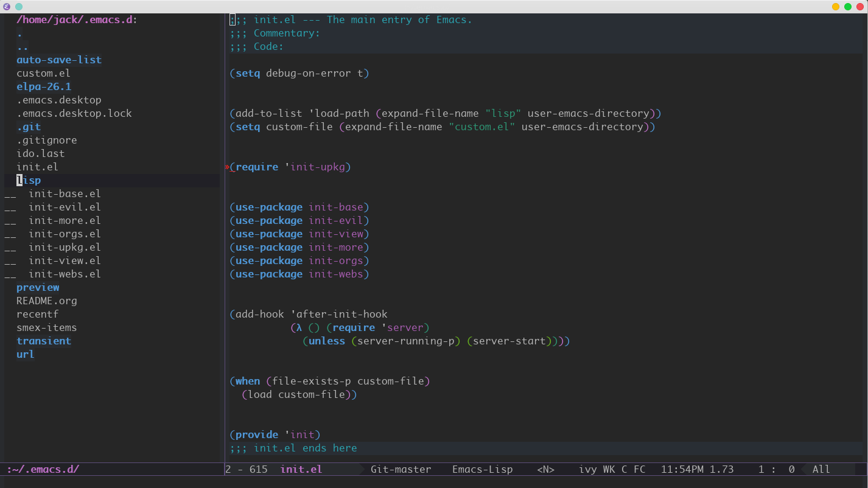Image resolution: width=868 pixels, height=488 pixels.
Task: Click Git-master in the mode line
Action: (x=401, y=469)
